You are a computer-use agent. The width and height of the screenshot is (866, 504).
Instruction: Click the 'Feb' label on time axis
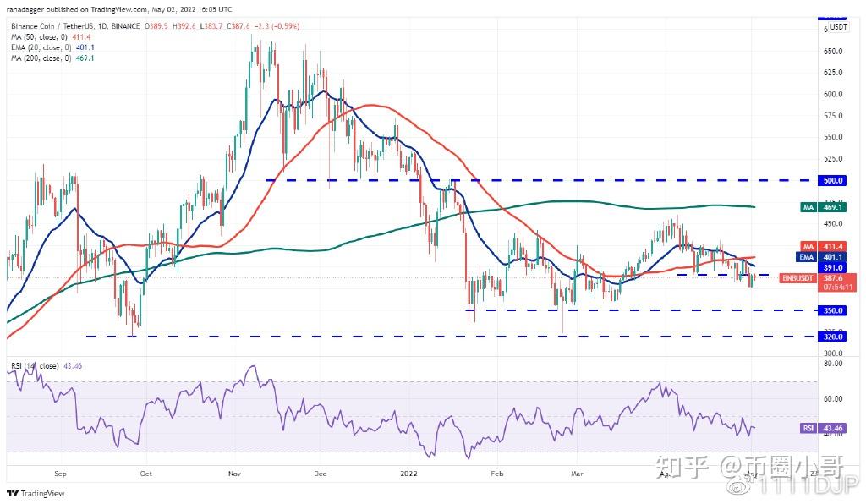pos(497,473)
